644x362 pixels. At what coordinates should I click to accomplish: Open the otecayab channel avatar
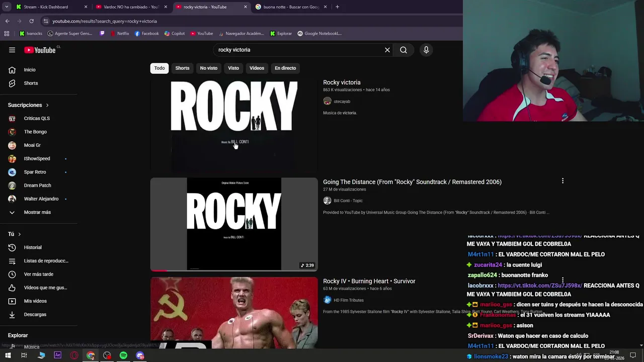click(x=327, y=101)
